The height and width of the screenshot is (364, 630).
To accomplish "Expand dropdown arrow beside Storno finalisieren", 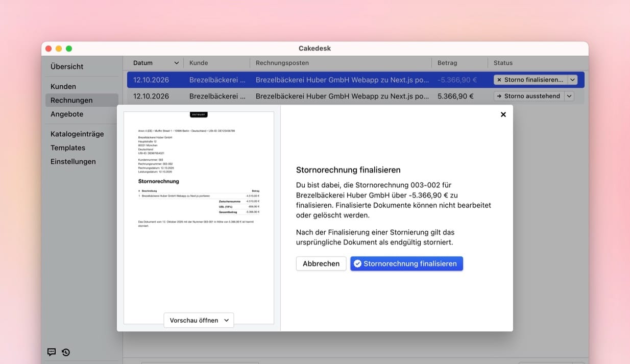I will (572, 80).
